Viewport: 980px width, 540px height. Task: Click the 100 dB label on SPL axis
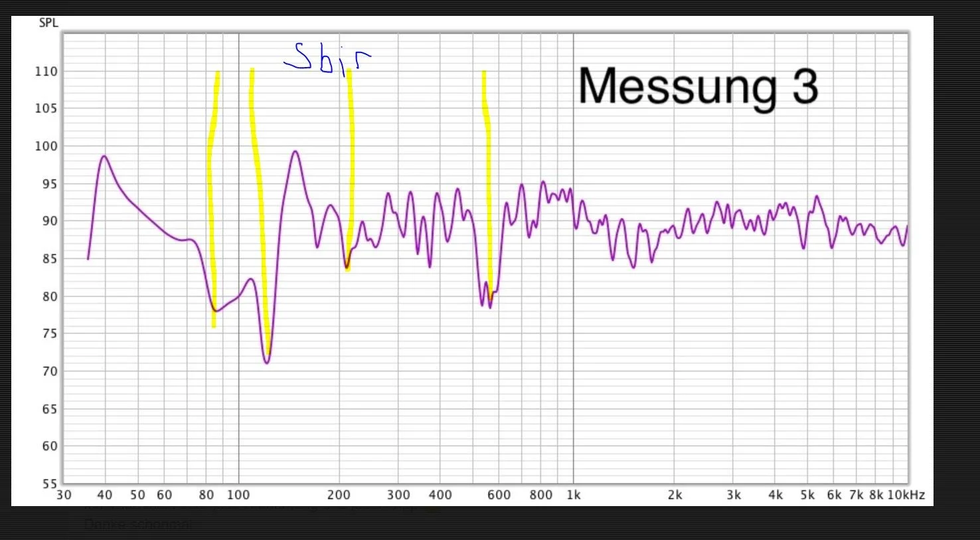point(46,146)
